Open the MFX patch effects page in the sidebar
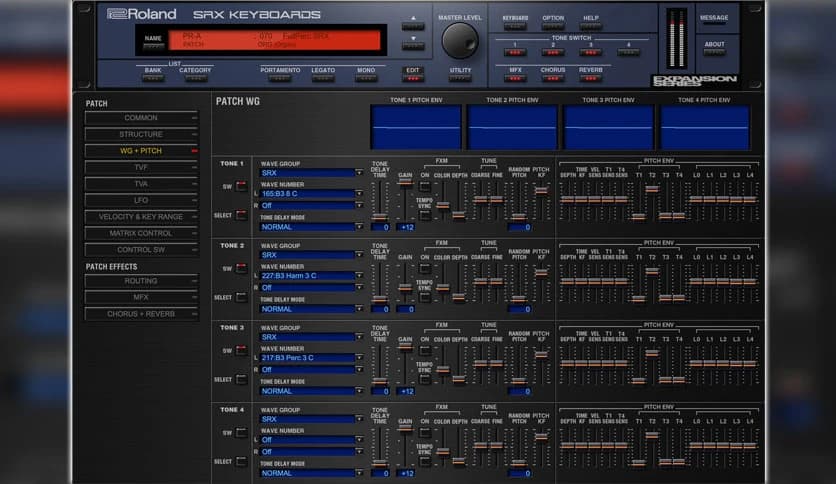Viewport: 836px width, 484px height. pos(141,297)
